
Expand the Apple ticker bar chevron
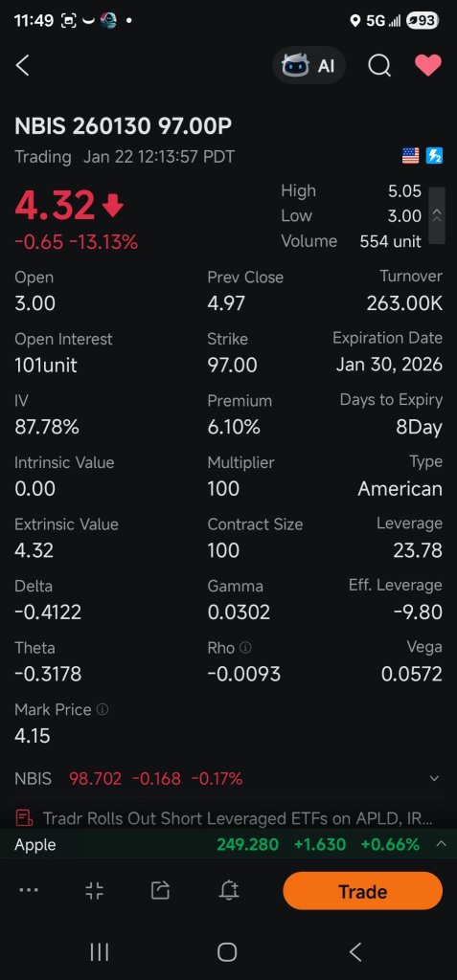[x=441, y=844]
